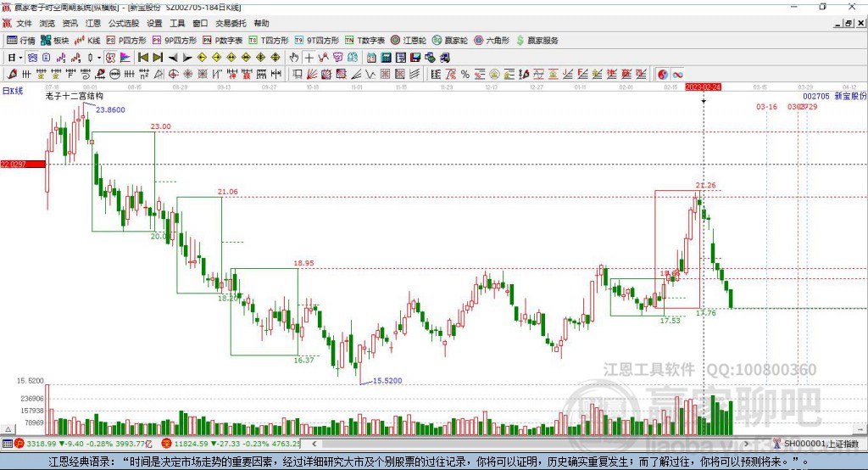Toggle the crosshair cursor tool

(309, 58)
